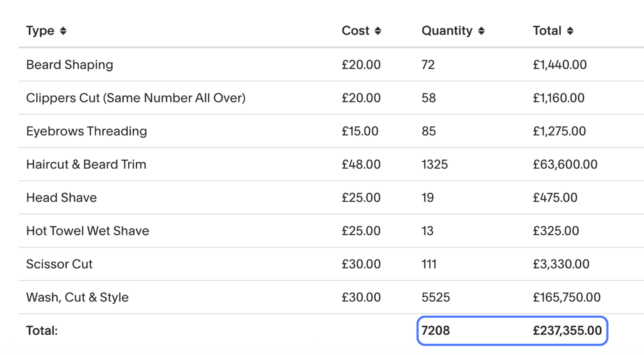The height and width of the screenshot is (355, 644).
Task: Click the Total column header text
Action: [x=547, y=31]
